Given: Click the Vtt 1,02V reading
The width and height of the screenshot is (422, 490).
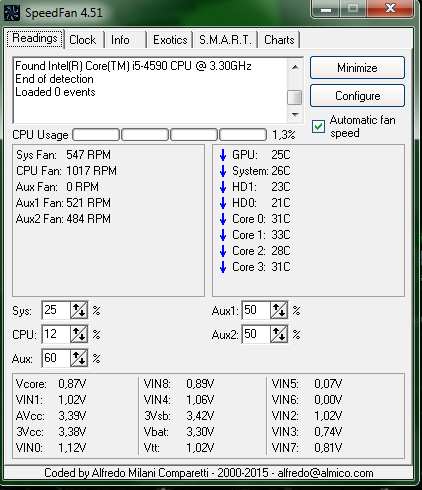Looking at the screenshot, I should tap(179, 448).
